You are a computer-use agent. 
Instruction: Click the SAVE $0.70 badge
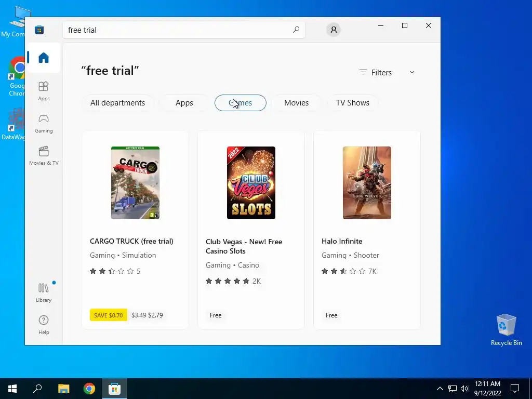109,315
